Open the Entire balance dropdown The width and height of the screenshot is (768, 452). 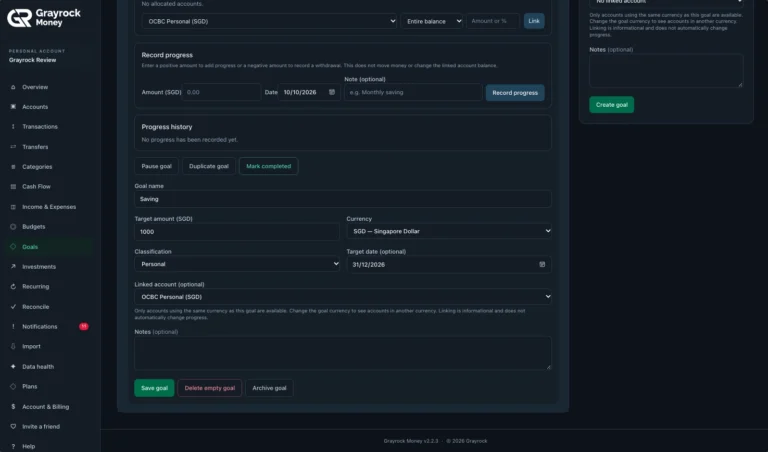[x=432, y=21]
